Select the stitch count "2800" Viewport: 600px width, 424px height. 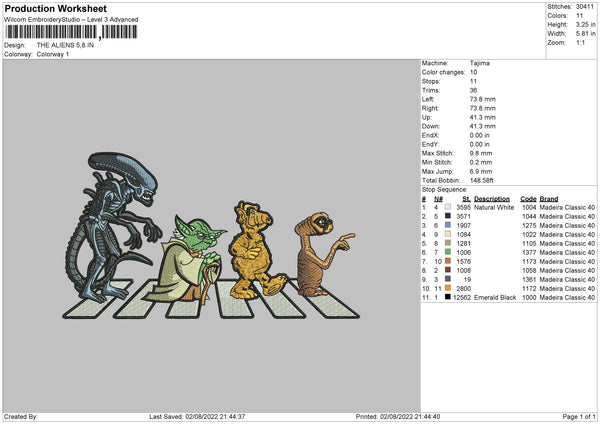pyautogui.click(x=463, y=289)
